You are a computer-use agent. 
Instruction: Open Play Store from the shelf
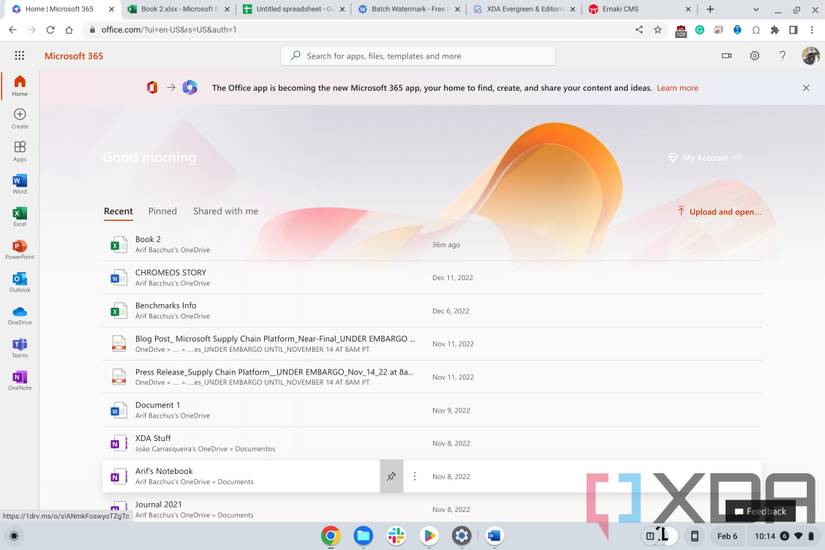coord(429,536)
